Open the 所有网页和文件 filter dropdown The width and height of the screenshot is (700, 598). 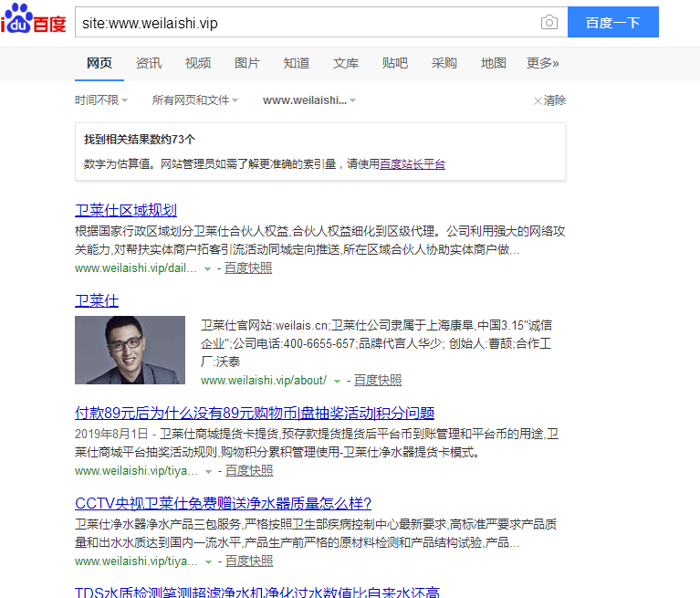[195, 100]
